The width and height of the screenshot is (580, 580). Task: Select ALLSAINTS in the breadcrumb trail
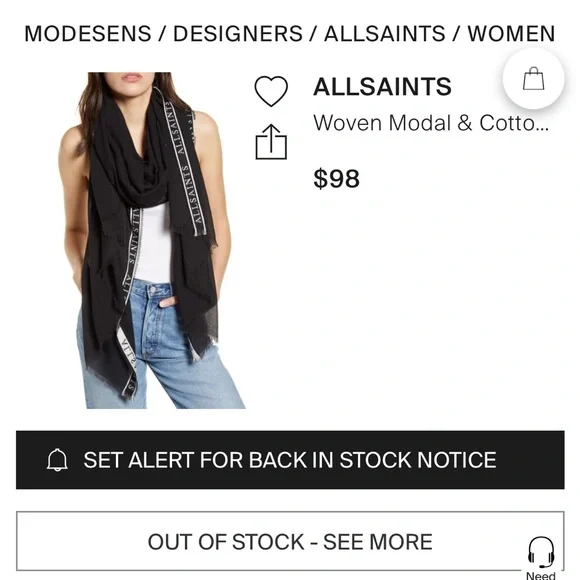385,34
